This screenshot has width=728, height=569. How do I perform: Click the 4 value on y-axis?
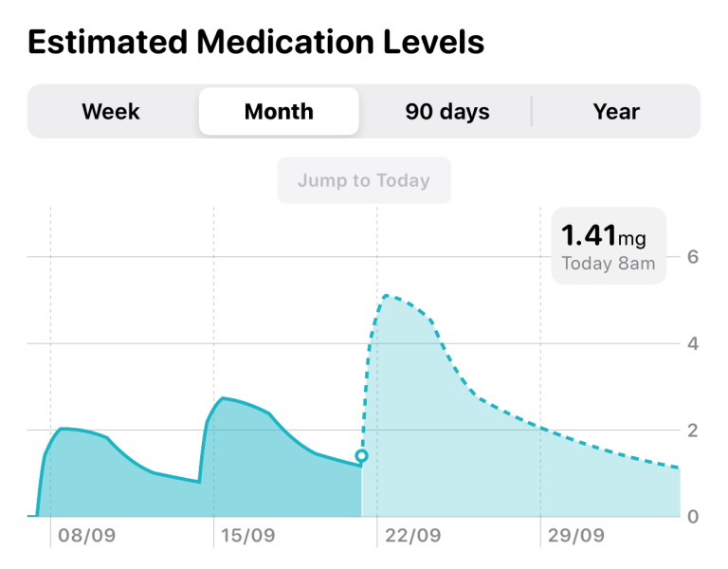coord(693,343)
